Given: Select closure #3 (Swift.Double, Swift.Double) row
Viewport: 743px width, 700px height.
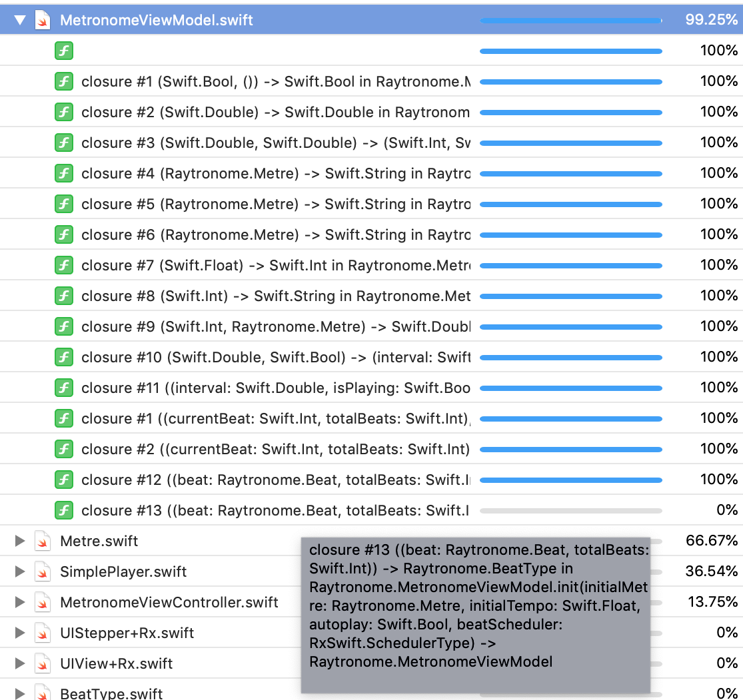Looking at the screenshot, I should pos(276,143).
